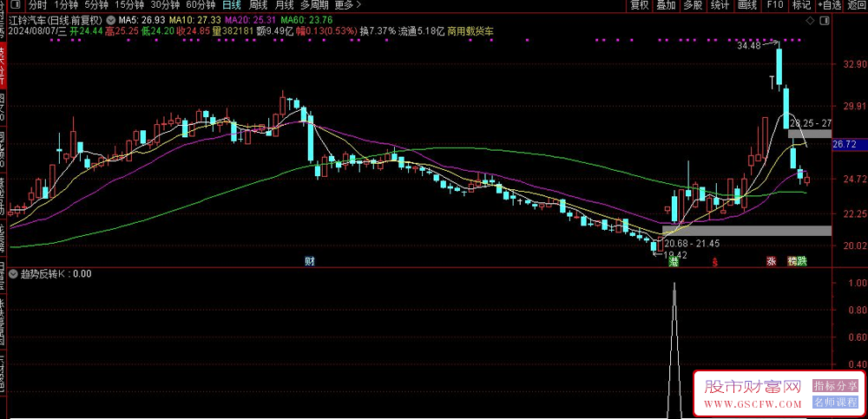
Task: Click the 涨 marker on the chart
Action: tap(771, 261)
